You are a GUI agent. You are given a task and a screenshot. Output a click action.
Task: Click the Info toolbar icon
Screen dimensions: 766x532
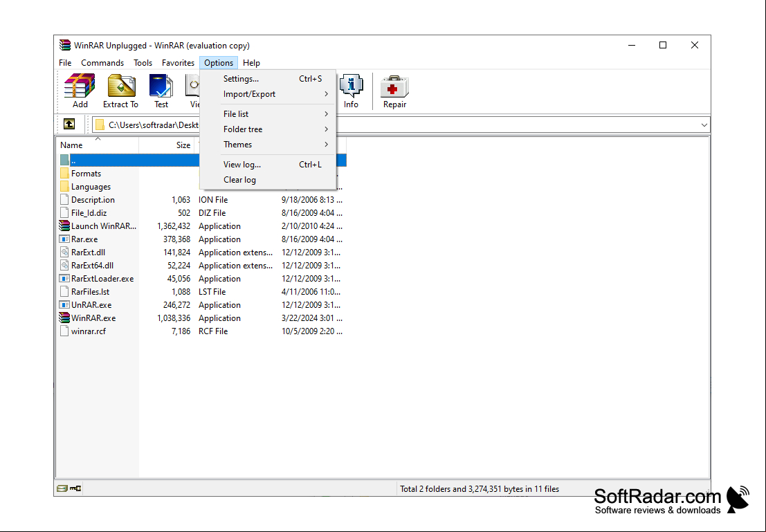[x=351, y=86]
